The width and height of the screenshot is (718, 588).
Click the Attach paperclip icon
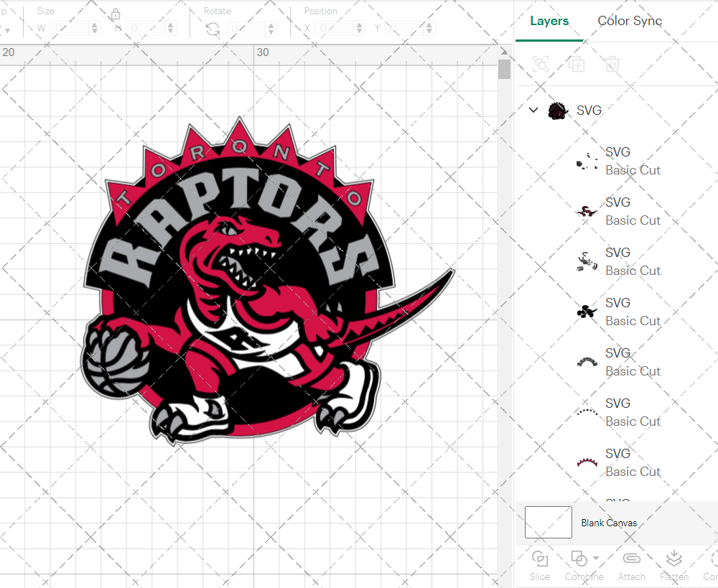pos(631,559)
